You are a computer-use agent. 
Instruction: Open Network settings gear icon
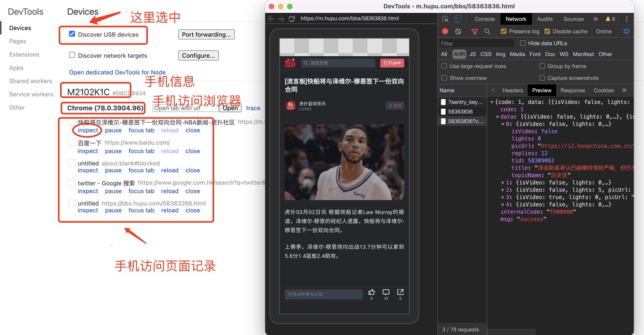coord(626,32)
